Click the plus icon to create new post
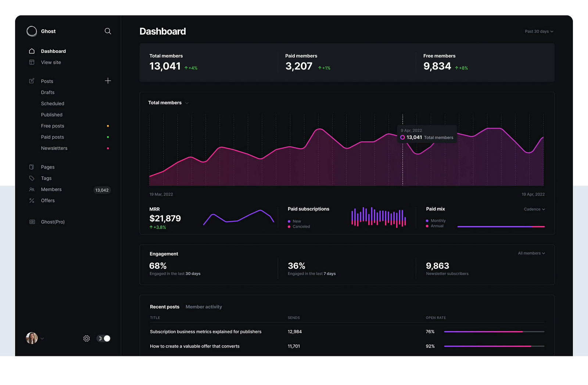 pyautogui.click(x=108, y=81)
